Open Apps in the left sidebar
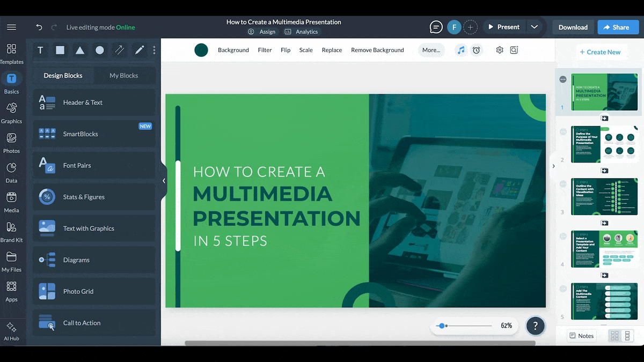 coord(11,292)
